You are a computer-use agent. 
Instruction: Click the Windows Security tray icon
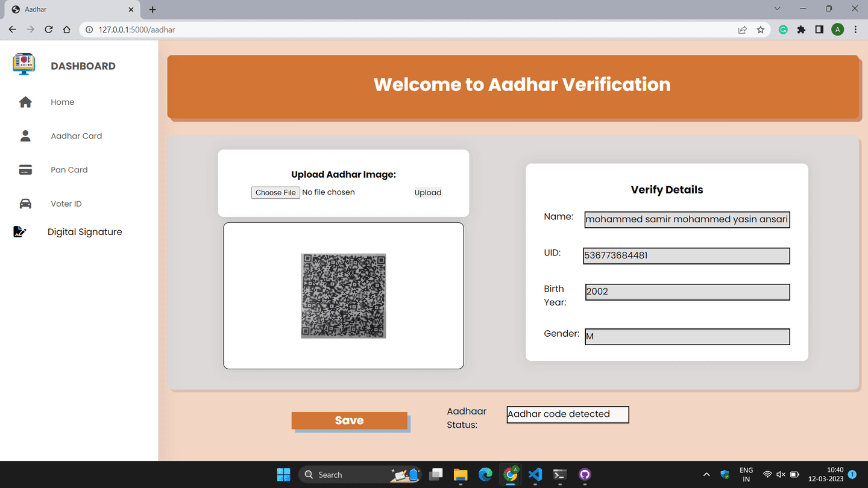pos(725,475)
